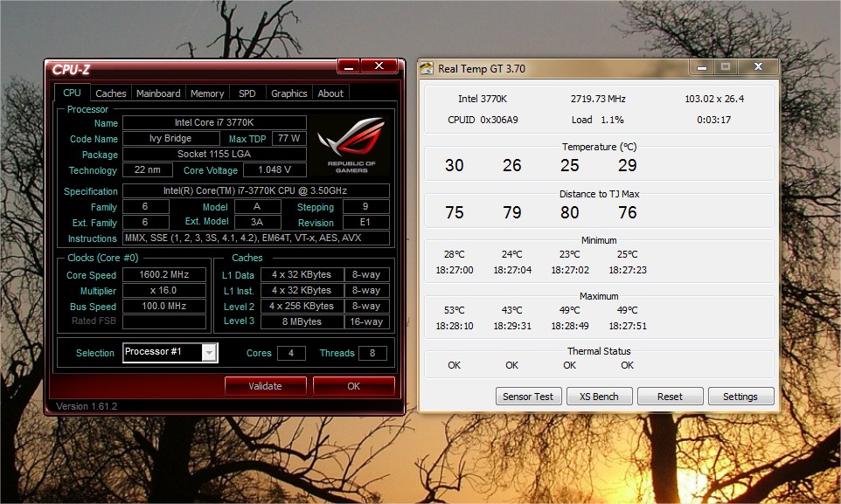The height and width of the screenshot is (504, 841).
Task: Click the first core temperature 30
Action: pos(455,165)
